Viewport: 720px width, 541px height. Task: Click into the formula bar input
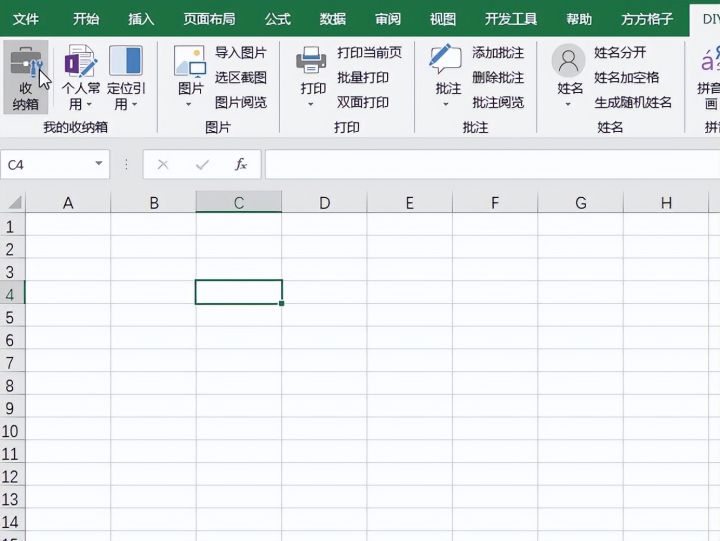493,164
